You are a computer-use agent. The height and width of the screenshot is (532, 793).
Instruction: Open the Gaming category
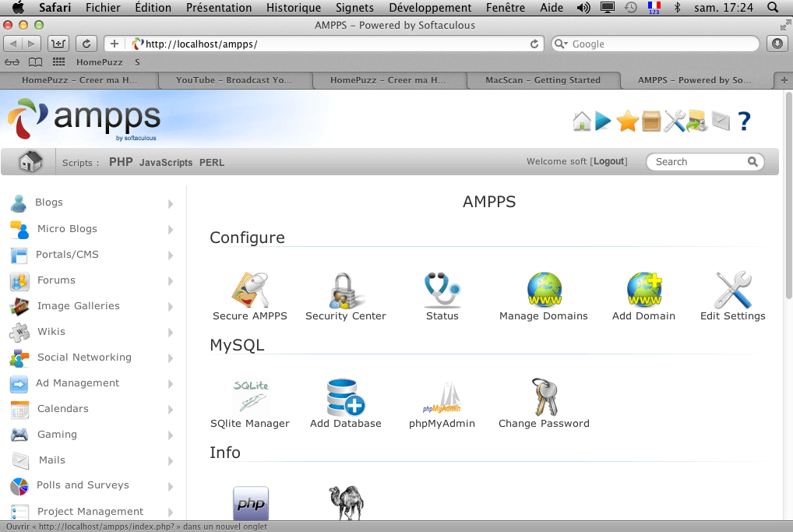57,435
